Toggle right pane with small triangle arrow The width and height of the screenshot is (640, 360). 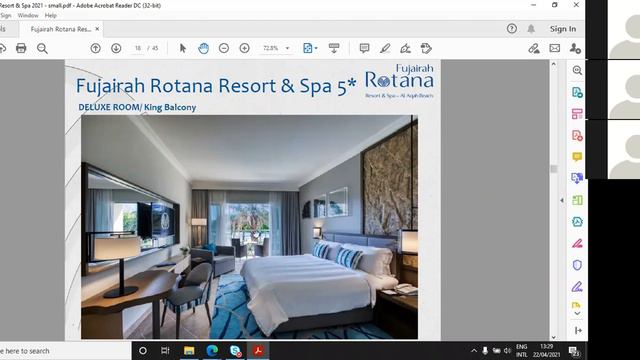562,200
